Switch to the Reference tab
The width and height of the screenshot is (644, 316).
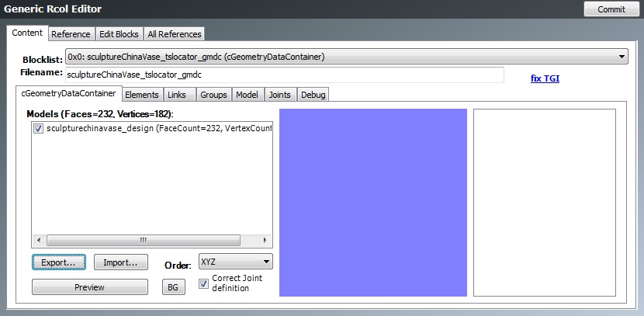71,34
